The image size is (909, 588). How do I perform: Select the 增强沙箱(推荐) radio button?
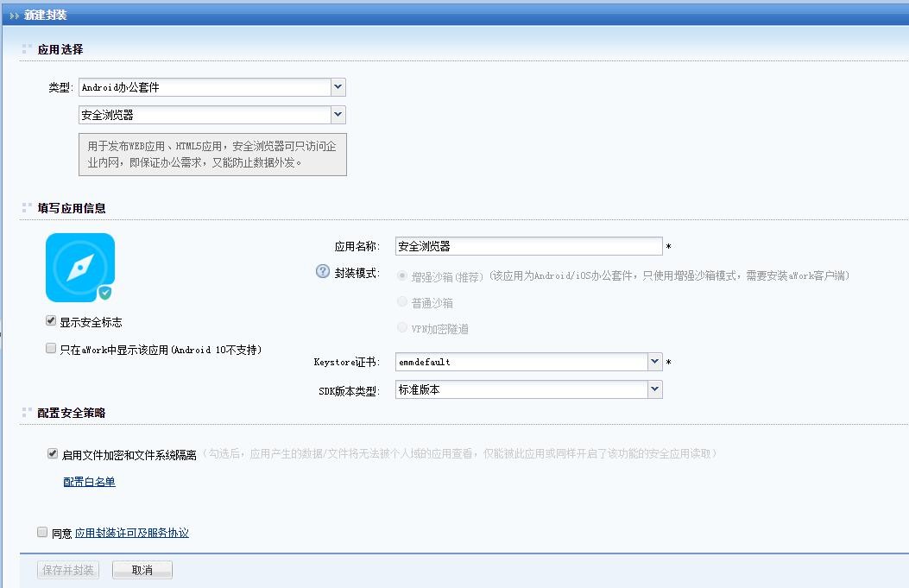point(402,275)
